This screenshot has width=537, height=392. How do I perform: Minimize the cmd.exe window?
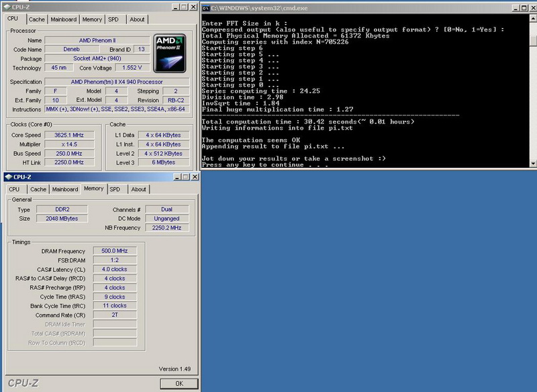coord(516,8)
